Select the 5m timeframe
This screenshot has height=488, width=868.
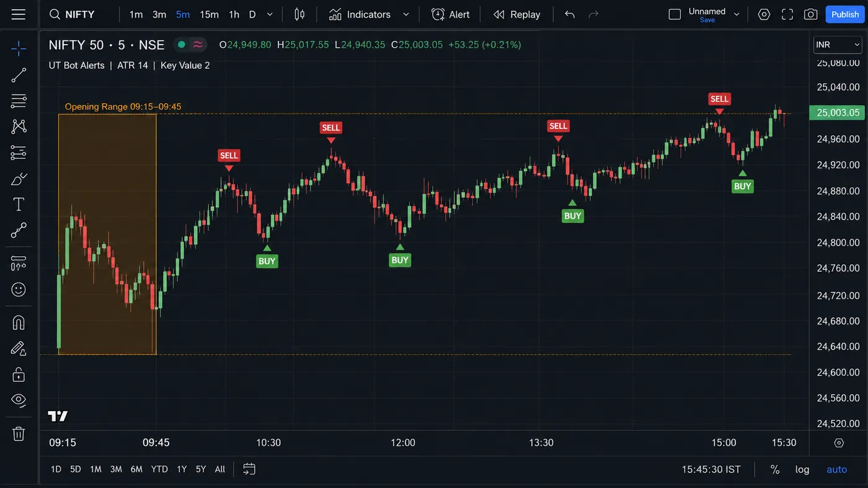[183, 14]
